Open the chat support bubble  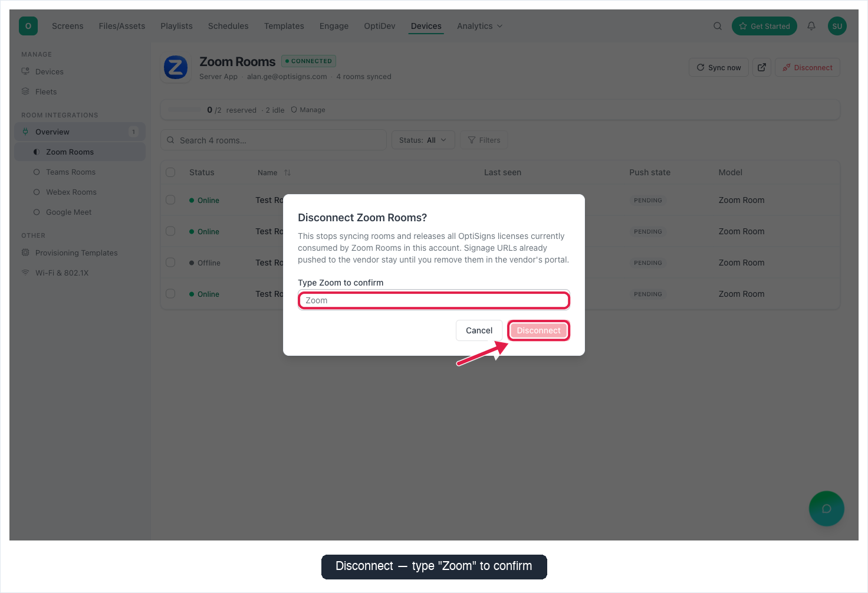pyautogui.click(x=827, y=509)
